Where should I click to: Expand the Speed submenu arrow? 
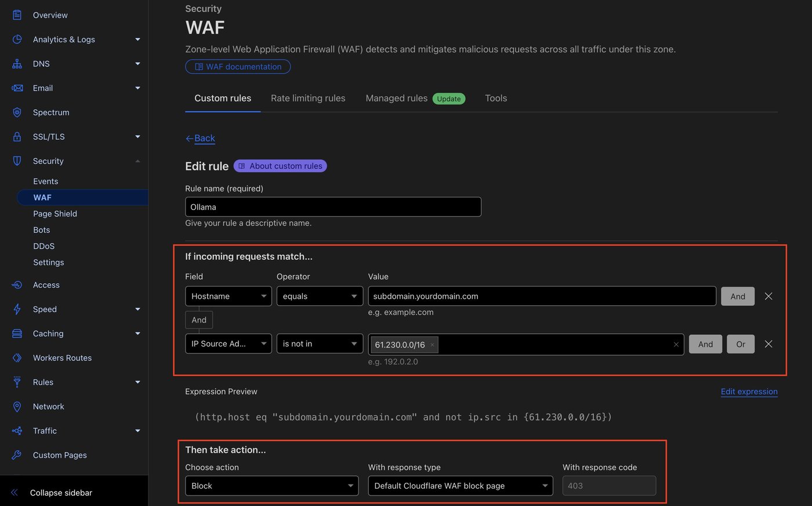(x=137, y=309)
